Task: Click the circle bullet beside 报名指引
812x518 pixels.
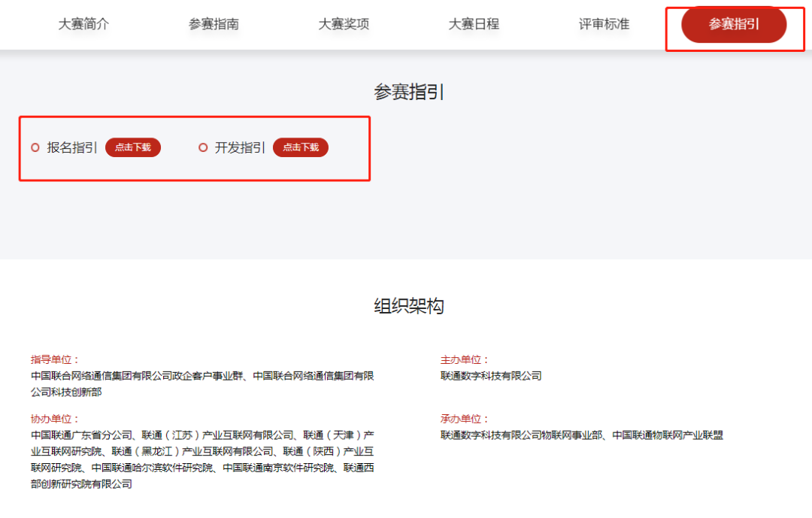Action: 35,147
